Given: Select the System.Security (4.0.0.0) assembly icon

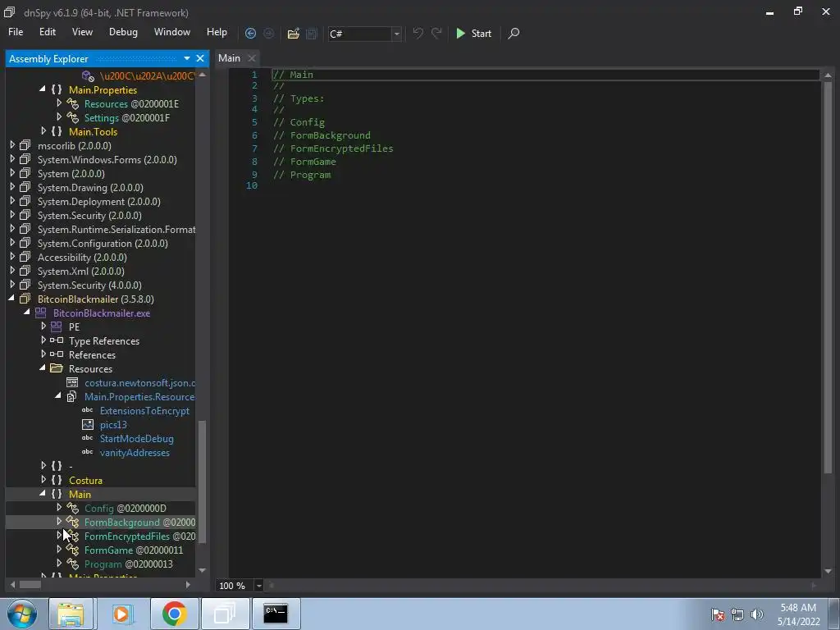Looking at the screenshot, I should [x=25, y=285].
